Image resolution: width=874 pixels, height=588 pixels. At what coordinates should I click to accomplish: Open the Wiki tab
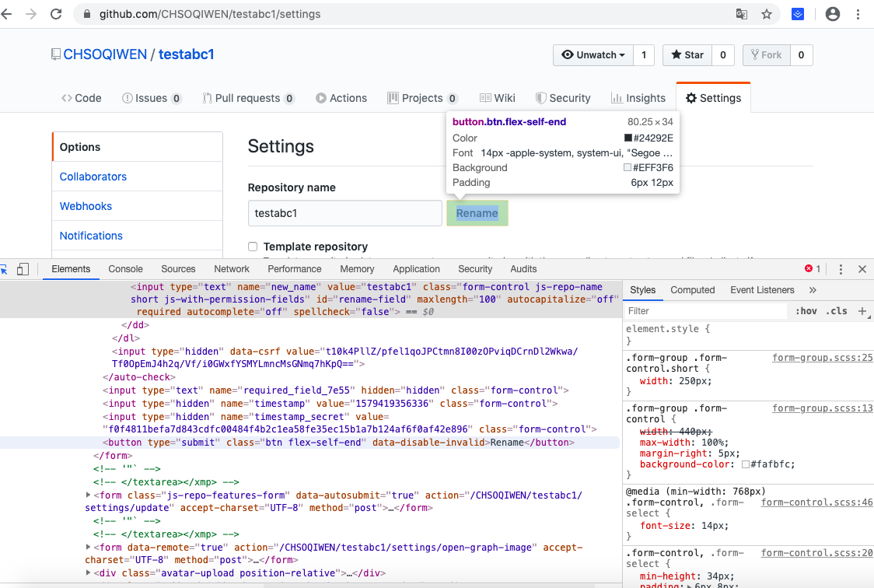pos(497,98)
